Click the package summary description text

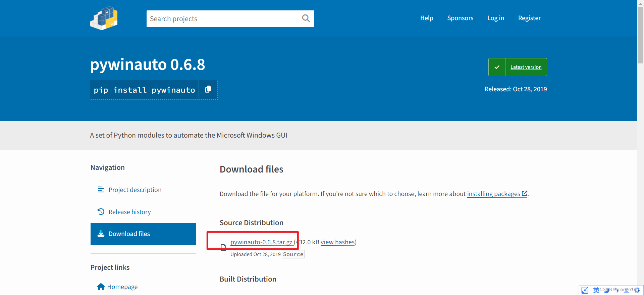click(189, 135)
